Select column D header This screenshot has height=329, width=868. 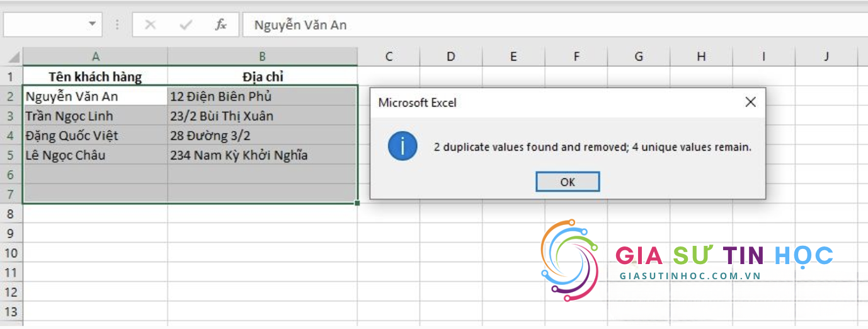point(451,57)
